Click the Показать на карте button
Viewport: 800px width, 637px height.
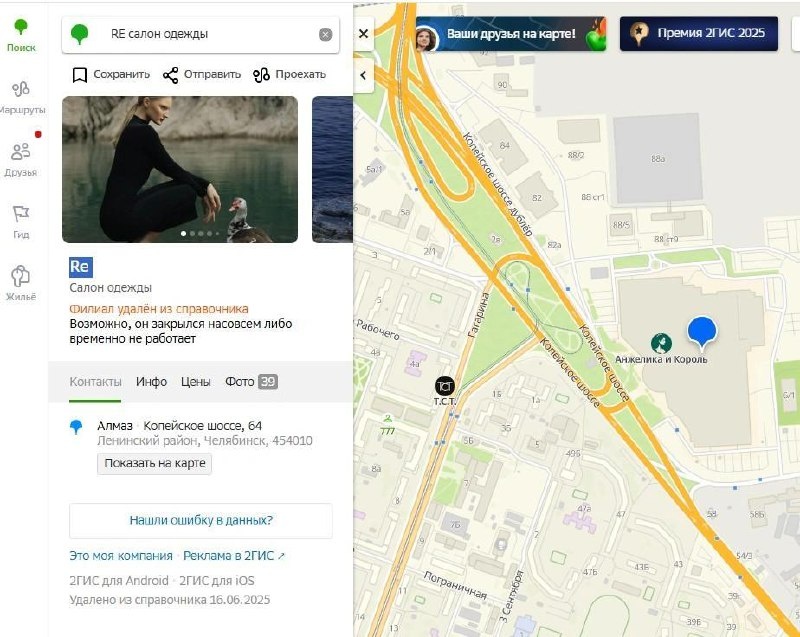click(x=155, y=464)
